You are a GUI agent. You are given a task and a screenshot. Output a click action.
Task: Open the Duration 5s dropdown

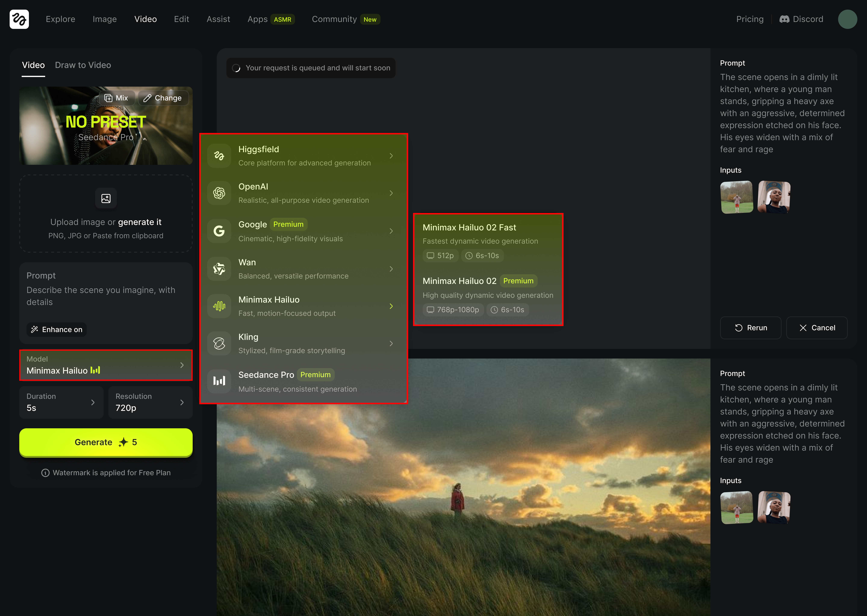click(x=61, y=402)
